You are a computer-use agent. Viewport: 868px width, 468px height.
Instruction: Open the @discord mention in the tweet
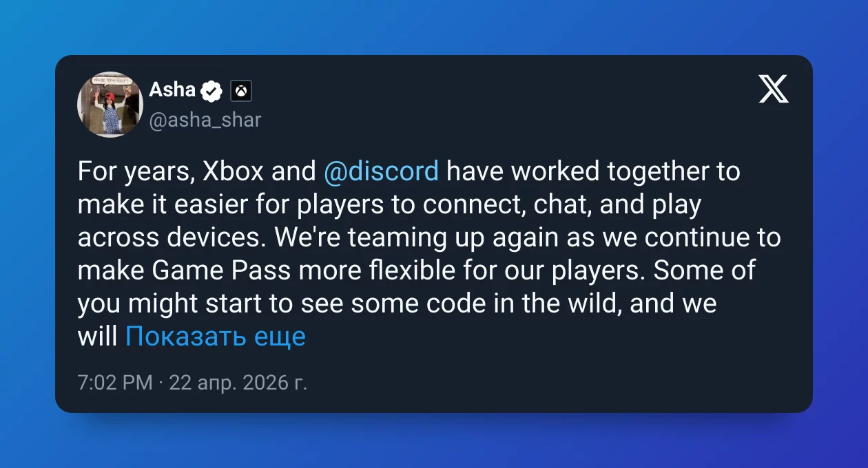[381, 171]
